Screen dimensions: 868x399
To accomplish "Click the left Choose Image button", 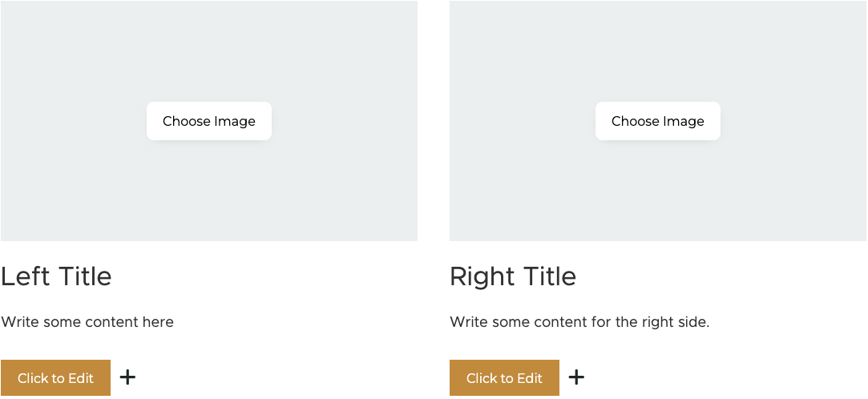I will click(x=208, y=121).
